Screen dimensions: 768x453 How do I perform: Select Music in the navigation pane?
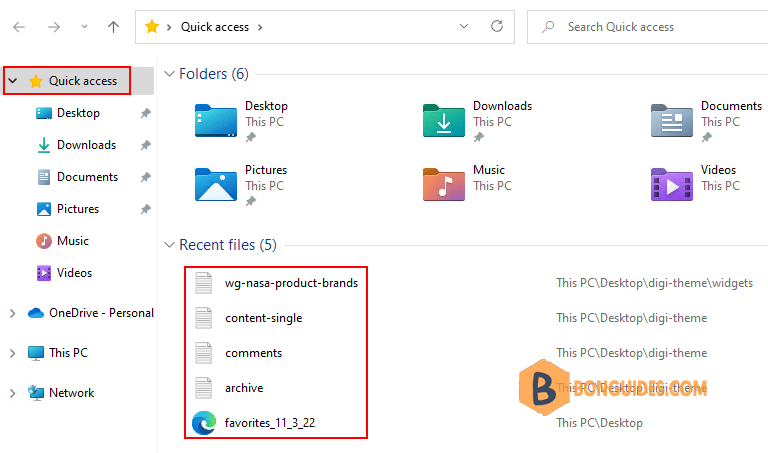click(x=72, y=241)
